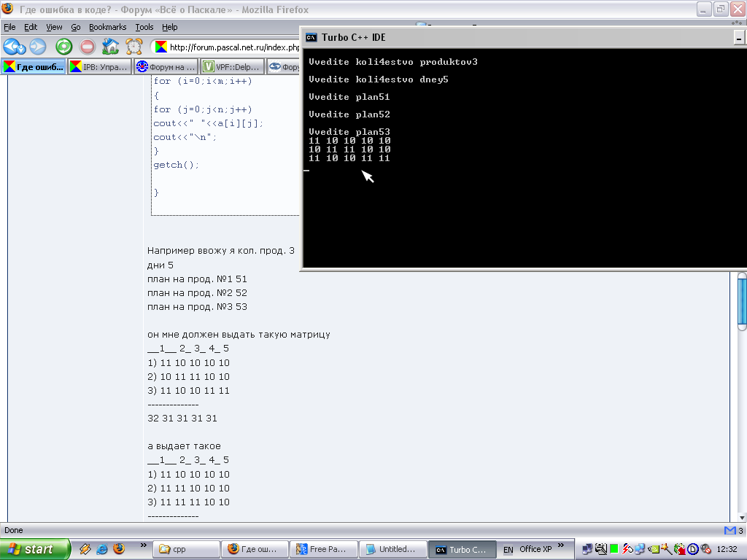Viewport: 747px width, 560px height.
Task: Open the Tools menu
Action: [x=144, y=27]
